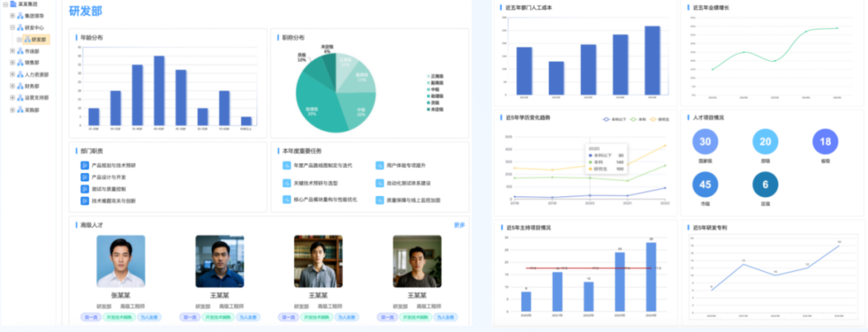
Task: Expand the 运营支持部 tree node
Action: click(x=13, y=97)
